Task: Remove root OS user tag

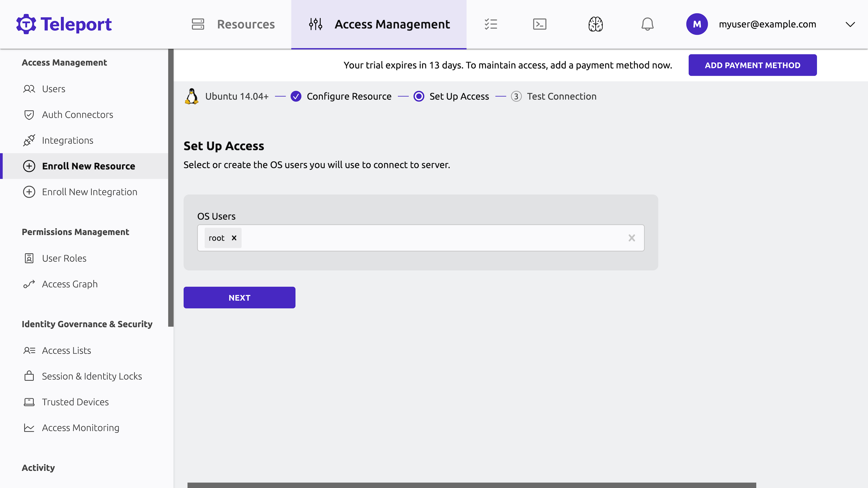Action: click(x=234, y=238)
